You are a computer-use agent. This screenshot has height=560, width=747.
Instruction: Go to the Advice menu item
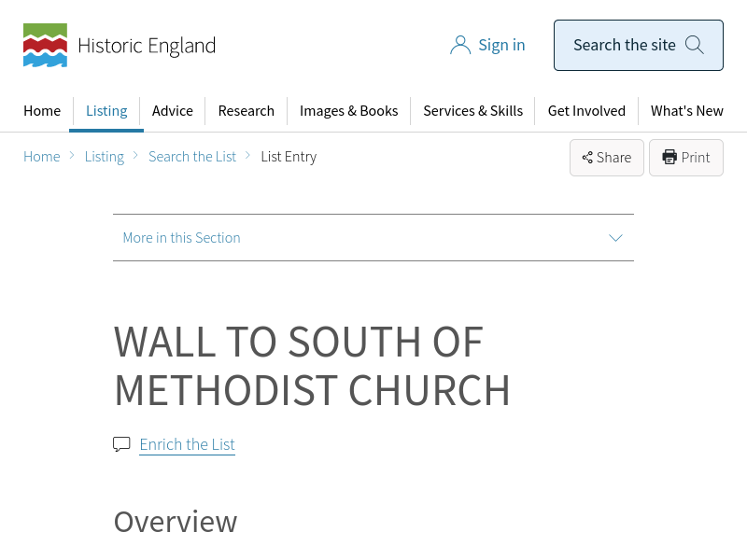(x=173, y=111)
